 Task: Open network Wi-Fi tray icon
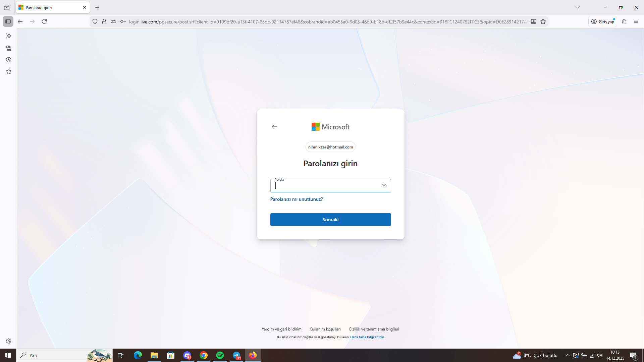pos(592,355)
